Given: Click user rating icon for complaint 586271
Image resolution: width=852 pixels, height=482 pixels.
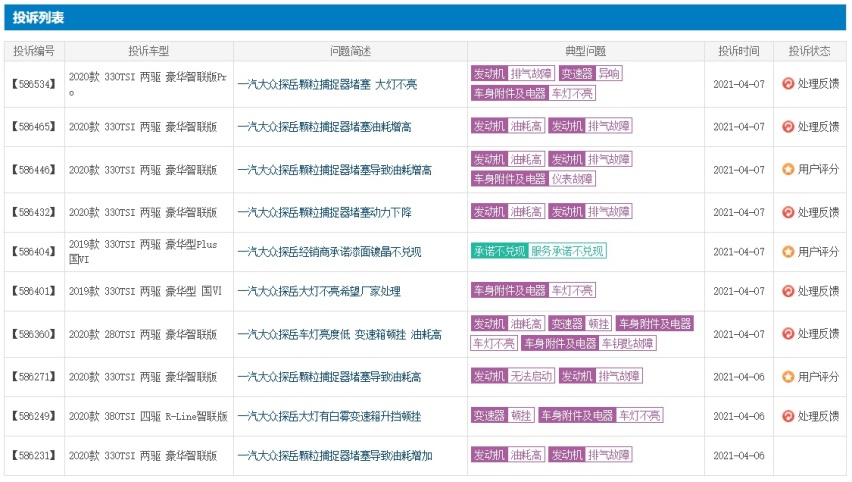Looking at the screenshot, I should [788, 377].
